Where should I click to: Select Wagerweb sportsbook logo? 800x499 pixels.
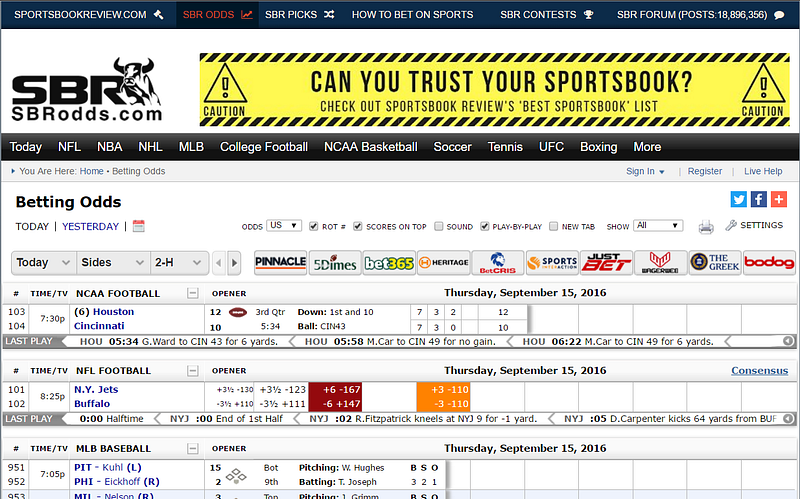point(660,263)
